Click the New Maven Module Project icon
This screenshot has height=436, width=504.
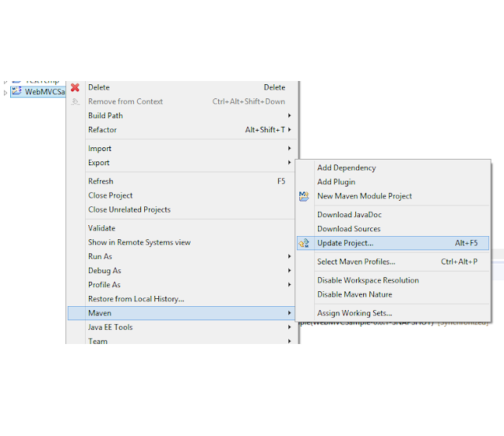point(304,196)
